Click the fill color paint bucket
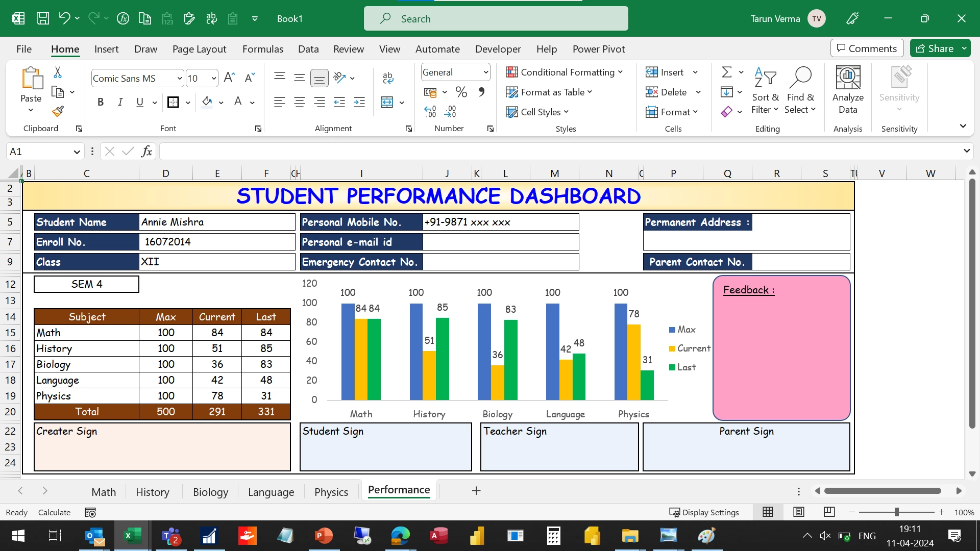Image resolution: width=980 pixels, height=551 pixels. [207, 102]
